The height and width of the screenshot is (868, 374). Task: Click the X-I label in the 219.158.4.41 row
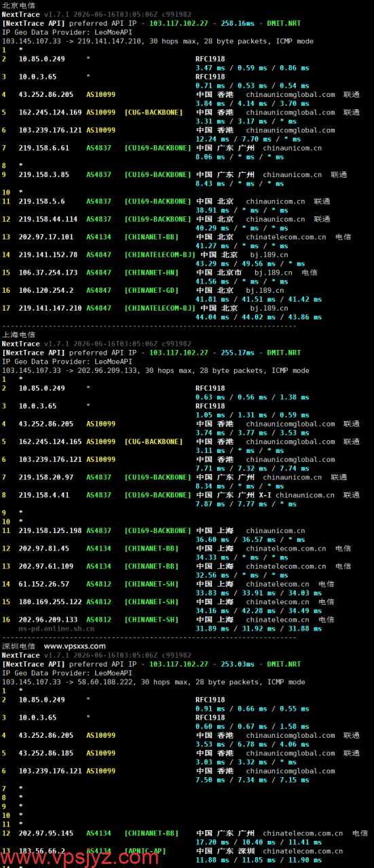pyautogui.click(x=265, y=495)
